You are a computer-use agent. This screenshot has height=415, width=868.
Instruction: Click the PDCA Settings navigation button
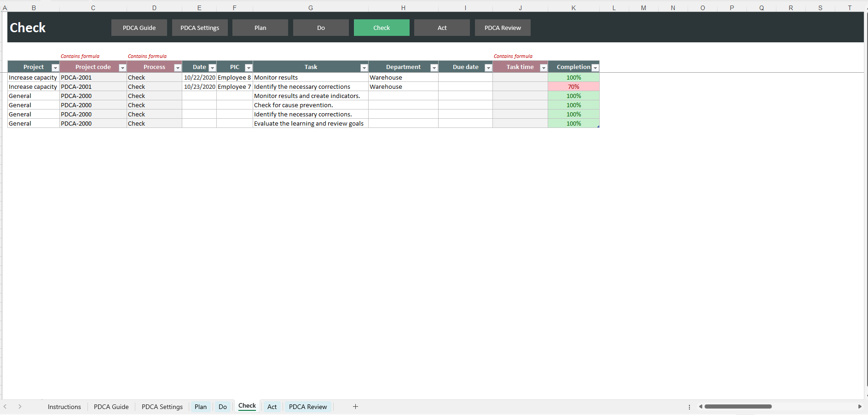pyautogui.click(x=199, y=28)
